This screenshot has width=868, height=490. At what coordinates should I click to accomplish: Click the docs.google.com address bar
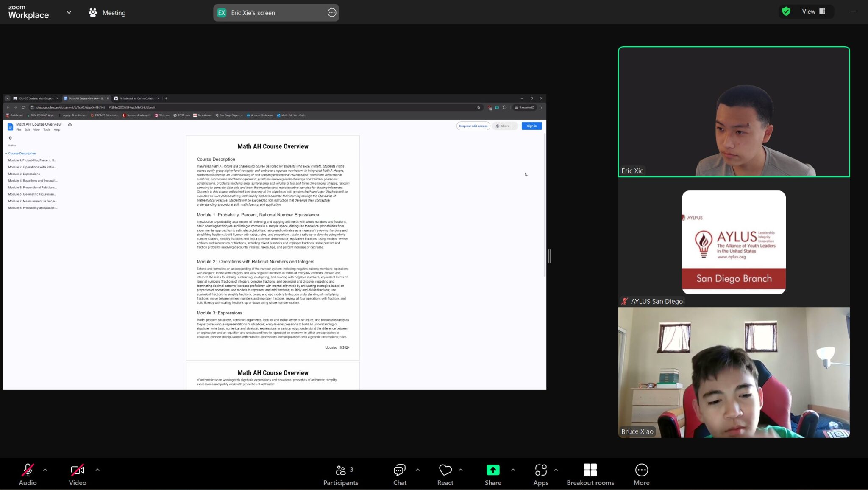[254, 107]
